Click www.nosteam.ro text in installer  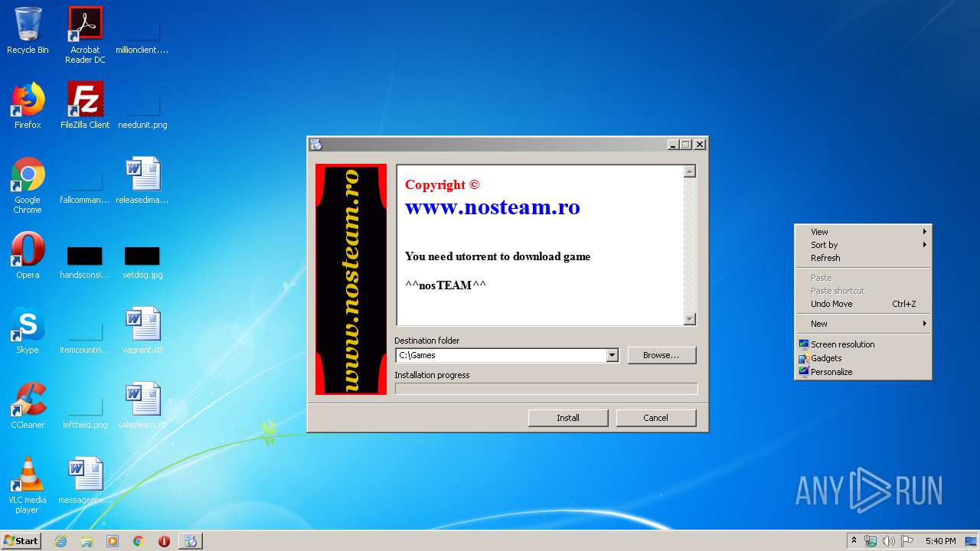(x=492, y=207)
